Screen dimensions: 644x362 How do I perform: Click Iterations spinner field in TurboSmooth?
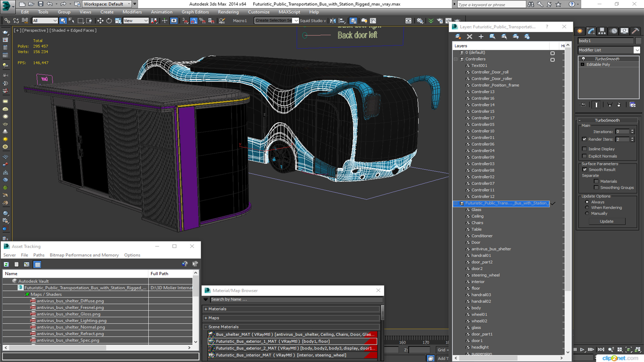623,132
